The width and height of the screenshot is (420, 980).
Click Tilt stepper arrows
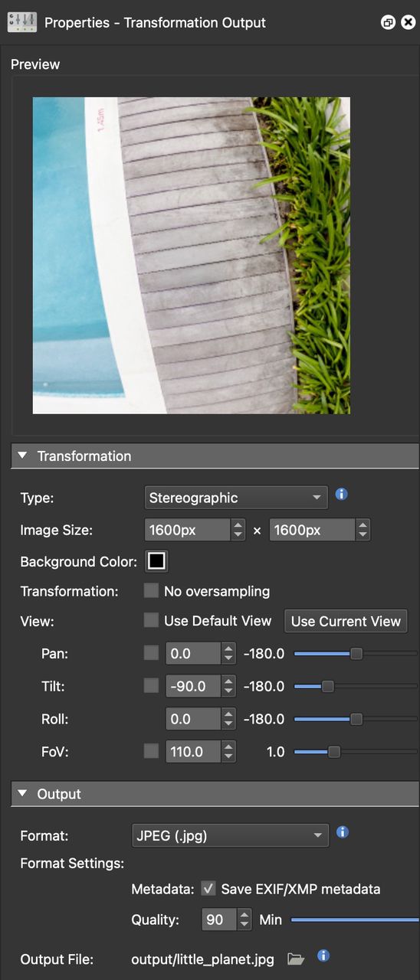coord(228,687)
